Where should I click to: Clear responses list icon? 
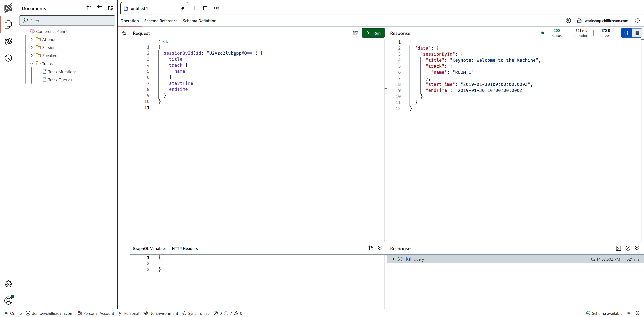coord(628,248)
